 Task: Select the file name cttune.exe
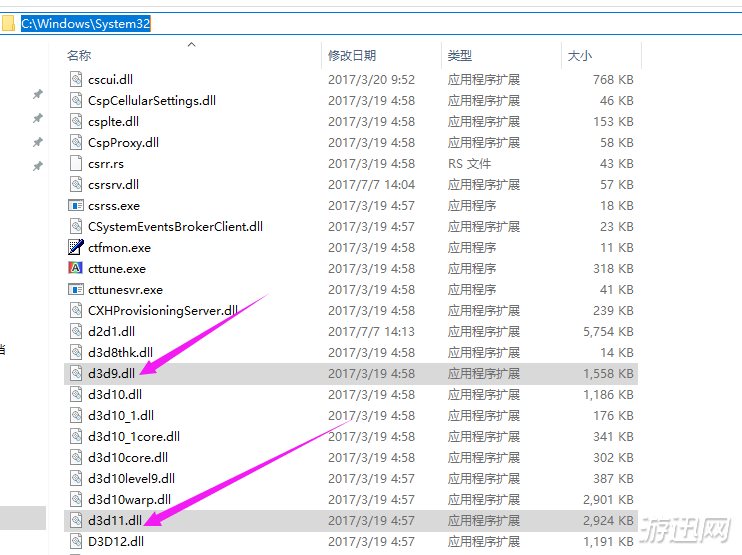point(116,269)
